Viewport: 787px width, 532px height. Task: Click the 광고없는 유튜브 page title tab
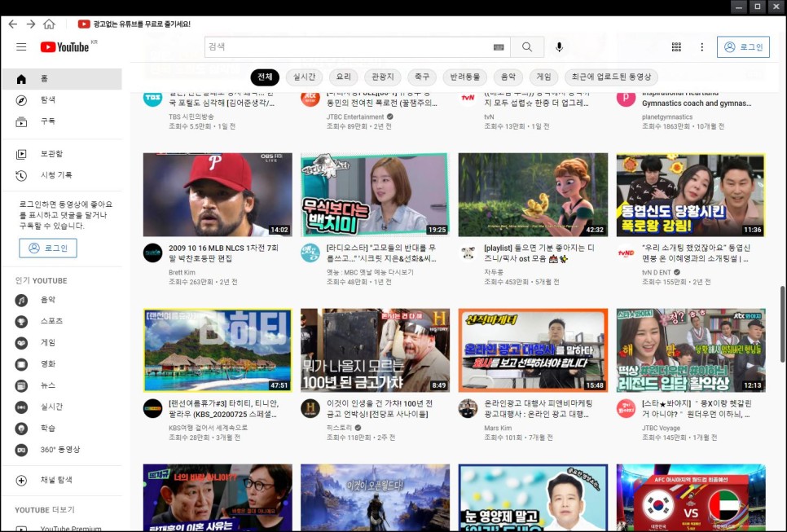click(134, 24)
